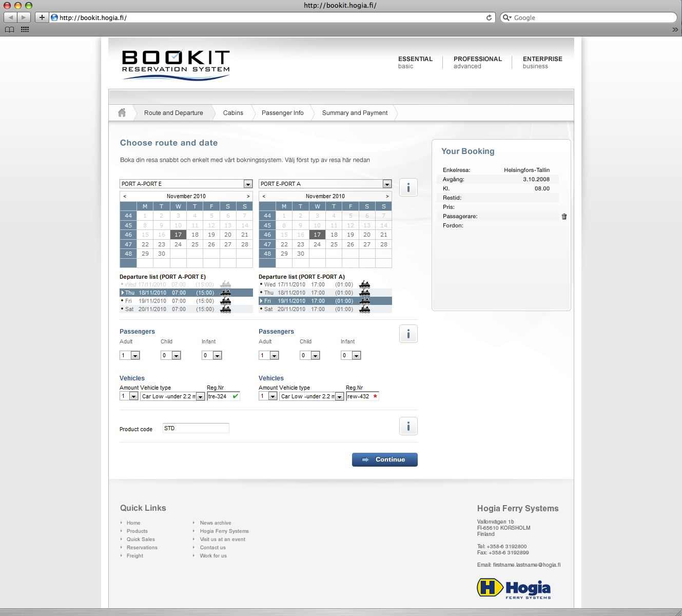Image resolution: width=682 pixels, height=616 pixels.
Task: Go to previous month in the left calendar
Action: 125,196
